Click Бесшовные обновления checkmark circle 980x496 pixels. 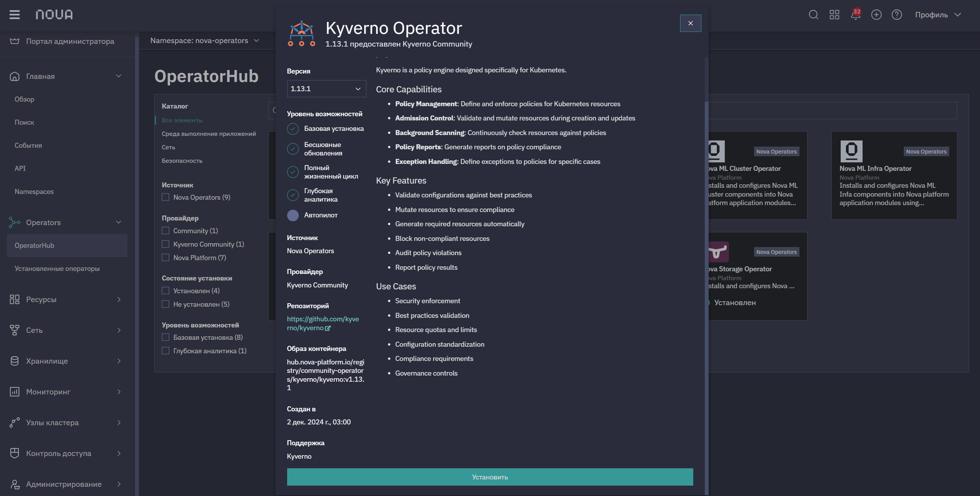[293, 149]
